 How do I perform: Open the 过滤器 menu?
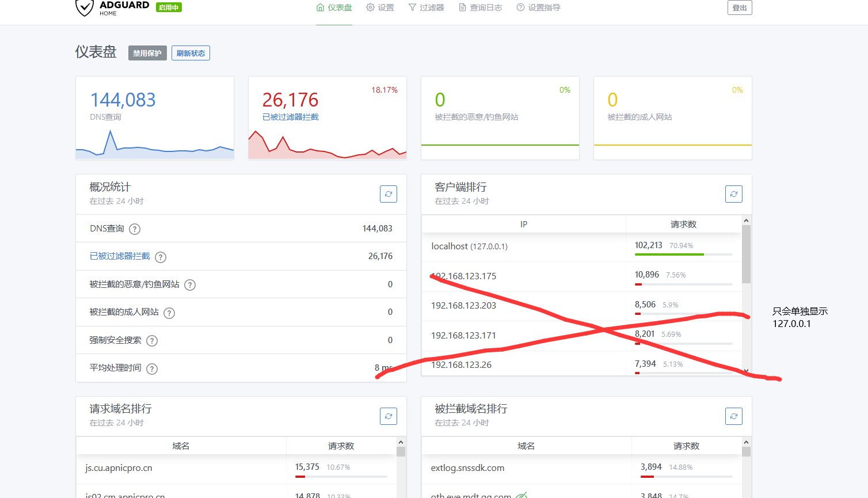click(x=426, y=7)
